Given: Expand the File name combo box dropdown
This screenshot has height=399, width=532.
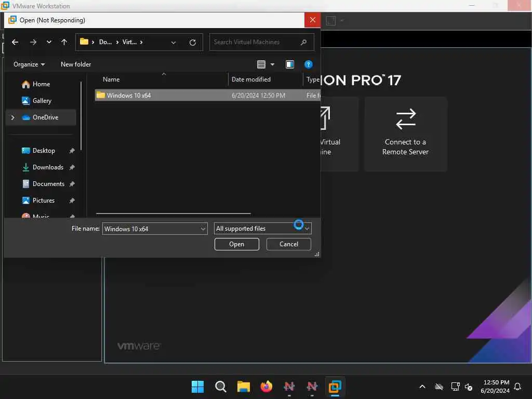Looking at the screenshot, I should coord(203,229).
